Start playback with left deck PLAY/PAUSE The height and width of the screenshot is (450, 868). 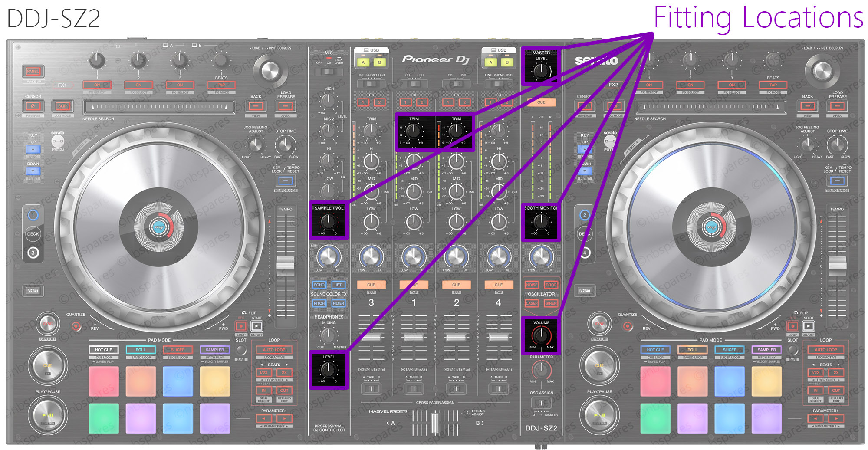point(48,414)
